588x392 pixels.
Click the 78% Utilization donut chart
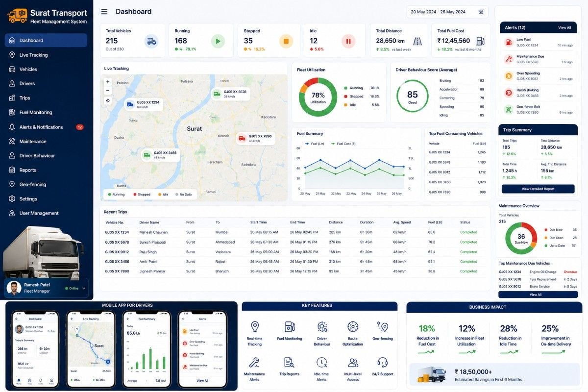pyautogui.click(x=318, y=97)
